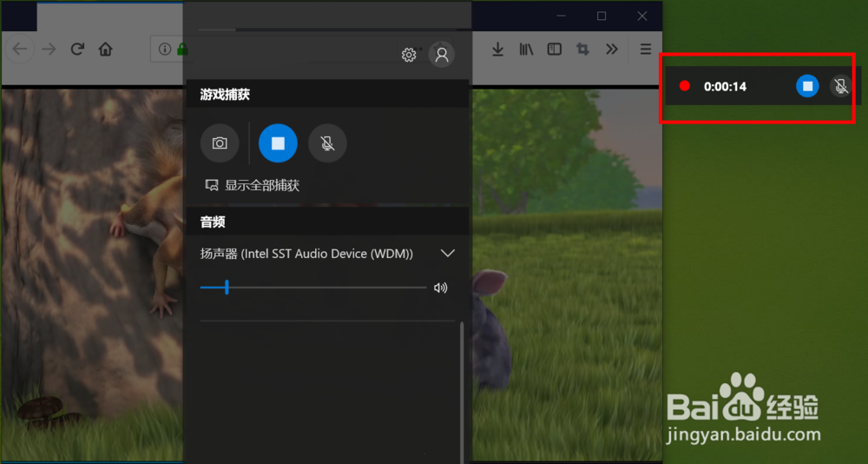The image size is (868, 464).
Task: Toggle microphone on floating recording bar
Action: [841, 87]
